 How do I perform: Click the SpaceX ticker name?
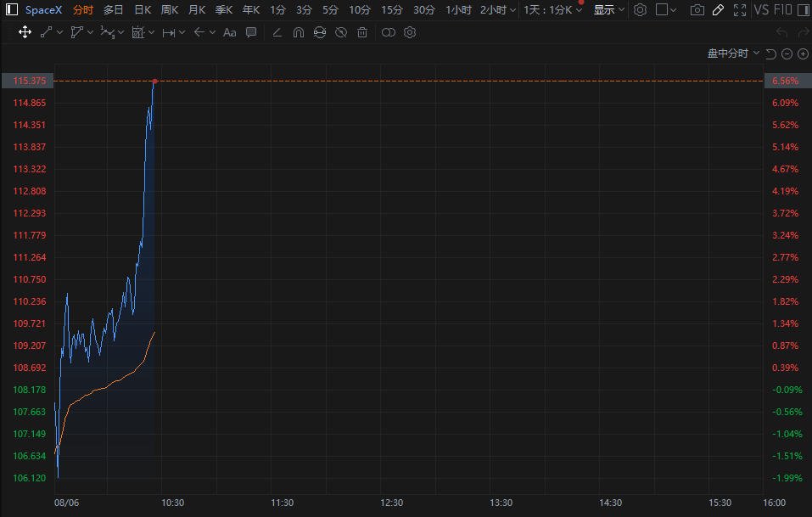[43, 10]
